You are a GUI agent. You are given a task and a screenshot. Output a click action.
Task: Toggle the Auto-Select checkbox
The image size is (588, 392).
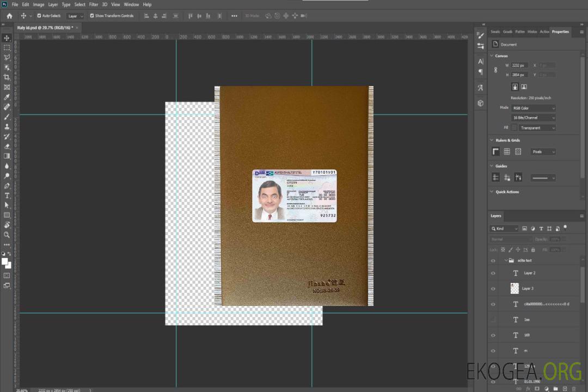39,16
